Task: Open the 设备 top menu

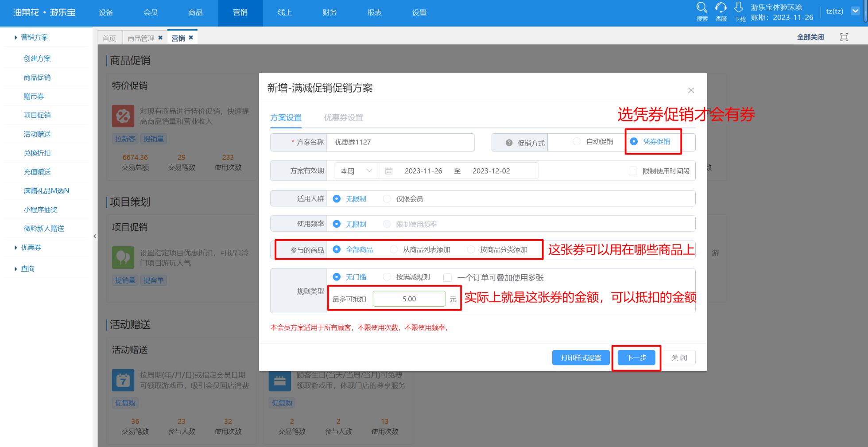Action: pyautogui.click(x=106, y=13)
